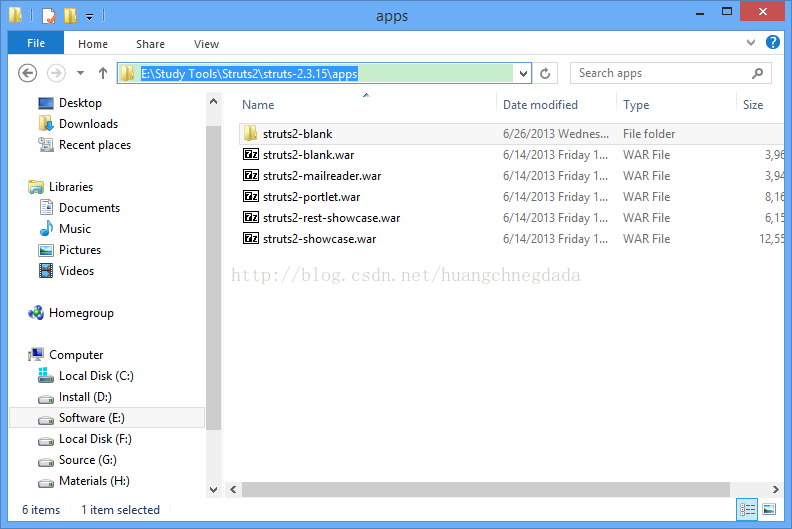Image resolution: width=792 pixels, height=529 pixels.
Task: Click the Back navigation arrow
Action: [x=28, y=73]
